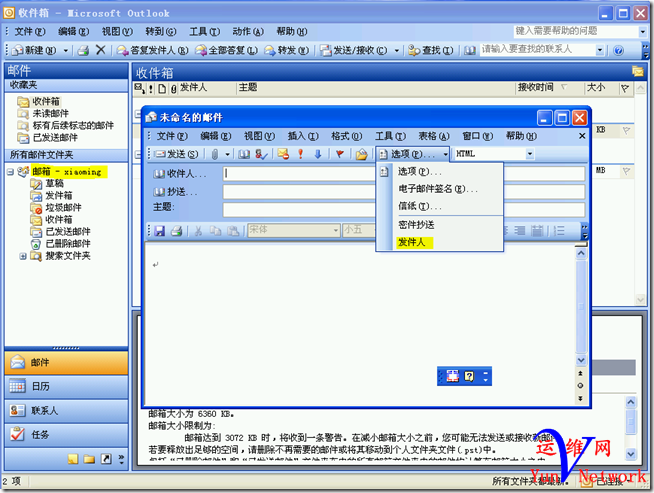Open dropdown arrow next to 新建 button
This screenshot has height=493, width=654.
pyautogui.click(x=65, y=50)
